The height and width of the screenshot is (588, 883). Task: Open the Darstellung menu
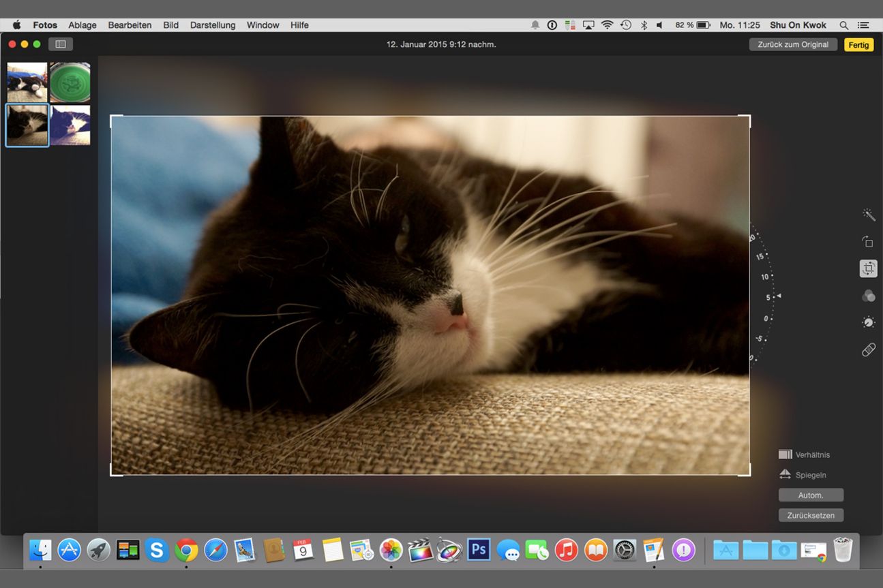point(213,25)
